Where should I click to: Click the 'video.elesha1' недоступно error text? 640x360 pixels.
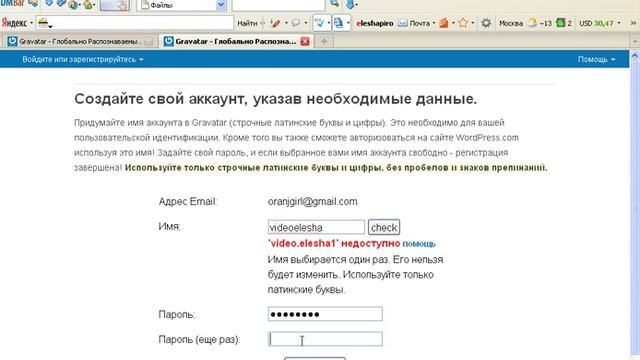pos(334,243)
